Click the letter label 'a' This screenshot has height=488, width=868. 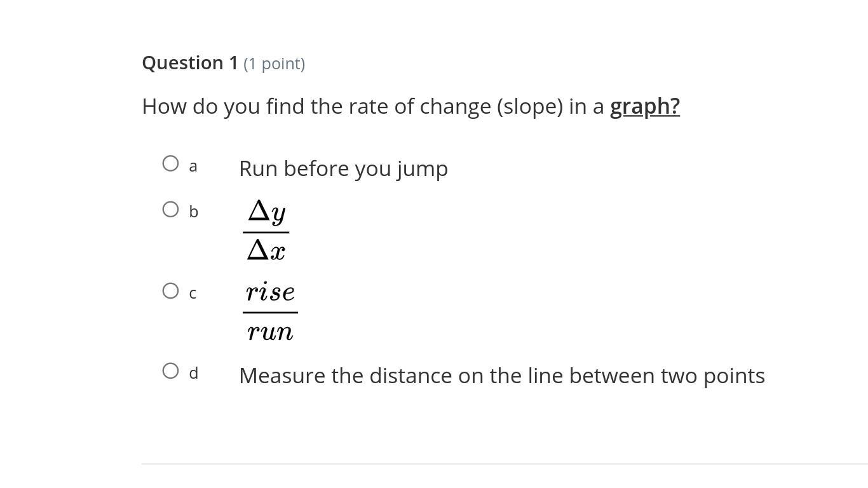pos(193,166)
